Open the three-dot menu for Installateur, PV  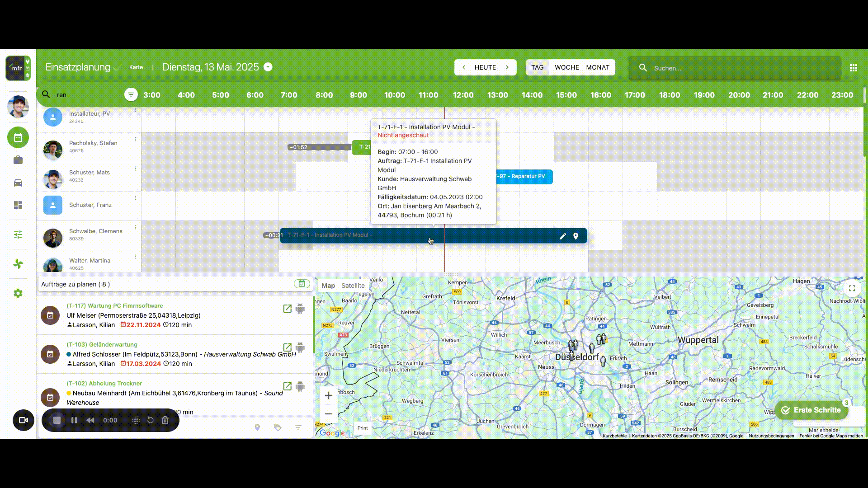(136, 110)
